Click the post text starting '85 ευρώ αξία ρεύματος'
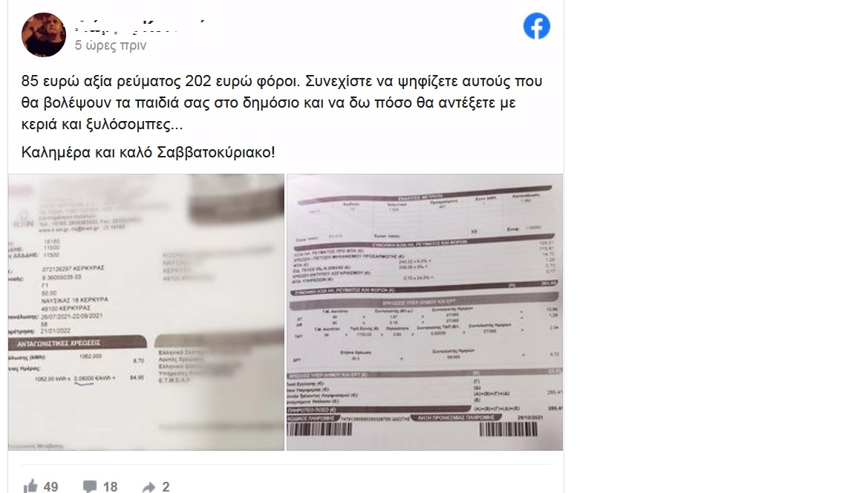 point(281,103)
